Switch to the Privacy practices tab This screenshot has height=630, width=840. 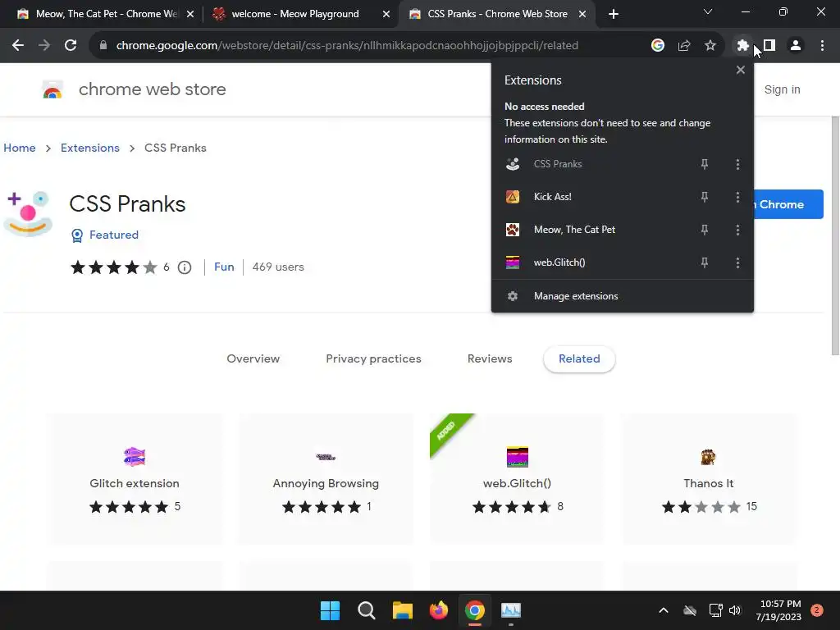[x=373, y=359]
